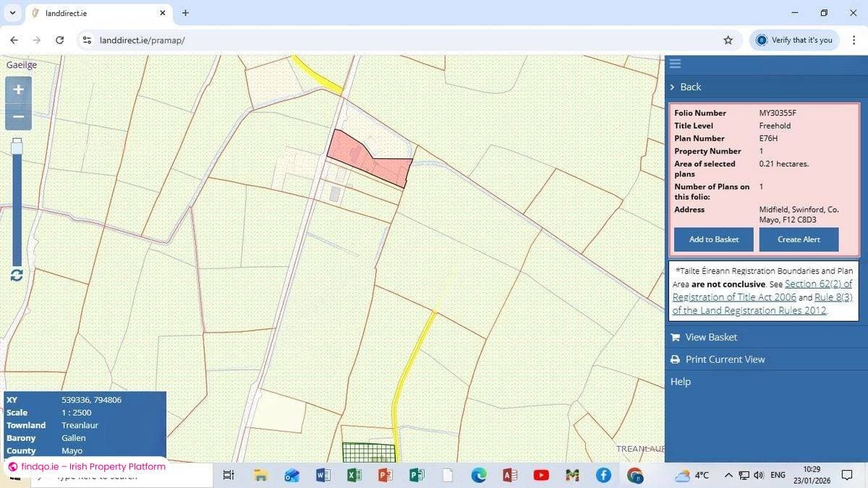Go Back using the chevron panel item
The image size is (868, 488).
pyautogui.click(x=685, y=87)
